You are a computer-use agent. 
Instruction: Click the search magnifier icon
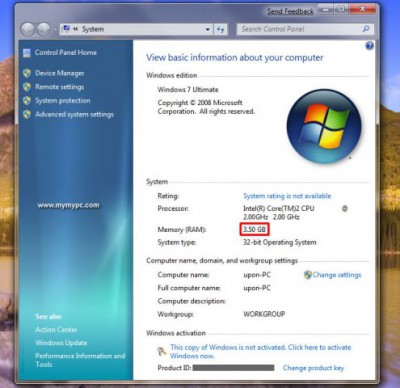click(x=366, y=29)
